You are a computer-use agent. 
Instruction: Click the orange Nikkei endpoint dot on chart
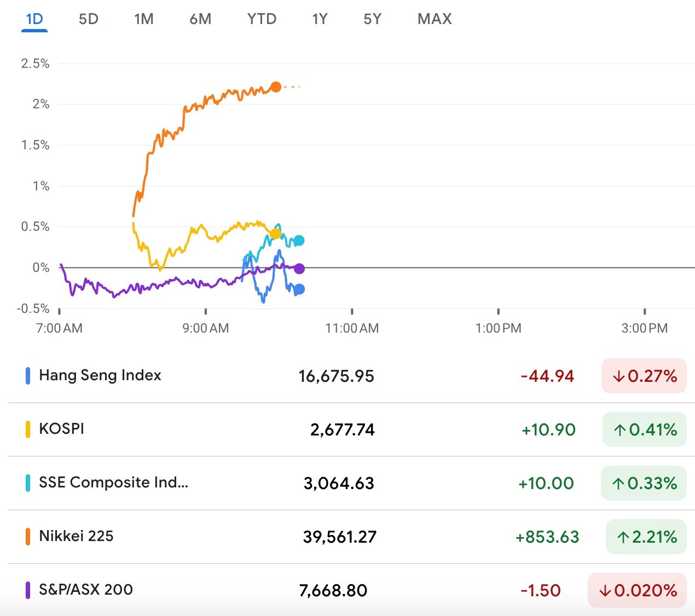[276, 87]
